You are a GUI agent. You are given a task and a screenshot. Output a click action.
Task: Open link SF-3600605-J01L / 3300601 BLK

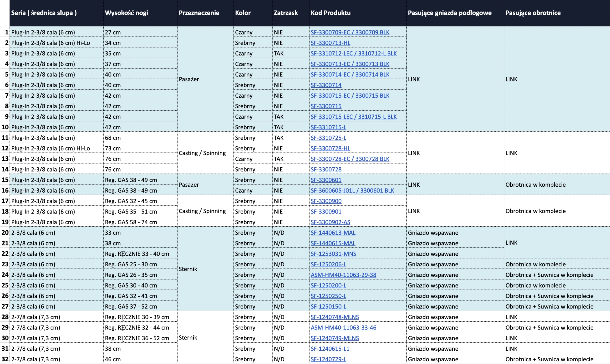coord(352,191)
